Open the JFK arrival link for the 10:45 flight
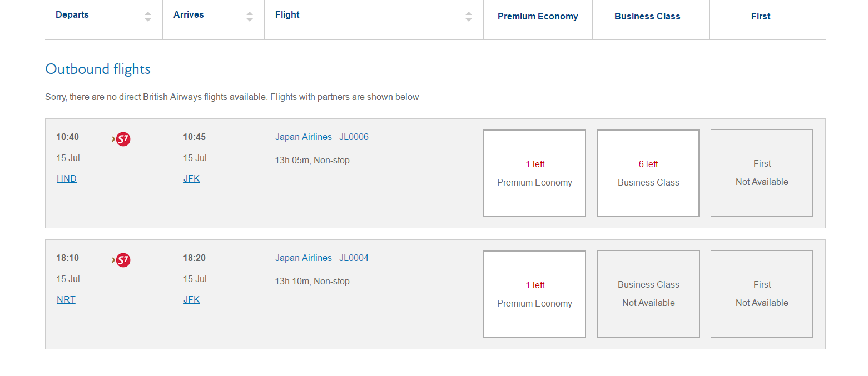Image resolution: width=868 pixels, height=376 pixels. pos(191,178)
